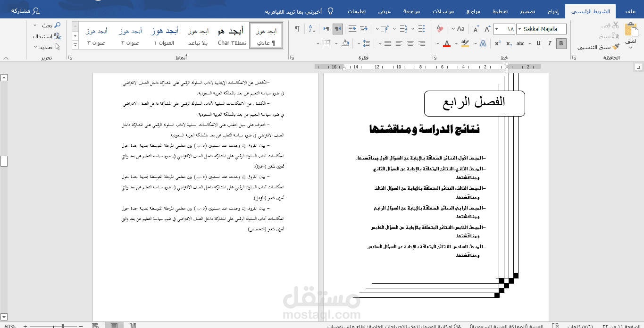Click the Text Effects glowing A icon

click(483, 43)
